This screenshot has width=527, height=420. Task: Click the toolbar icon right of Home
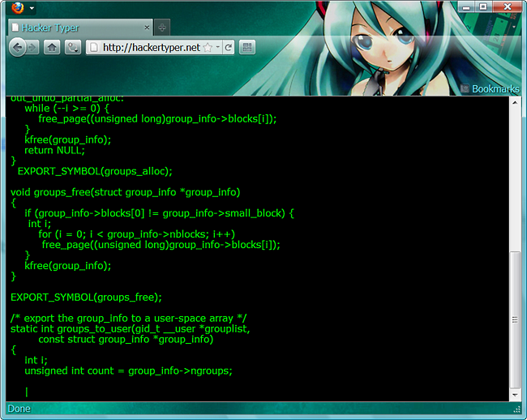tap(73, 48)
